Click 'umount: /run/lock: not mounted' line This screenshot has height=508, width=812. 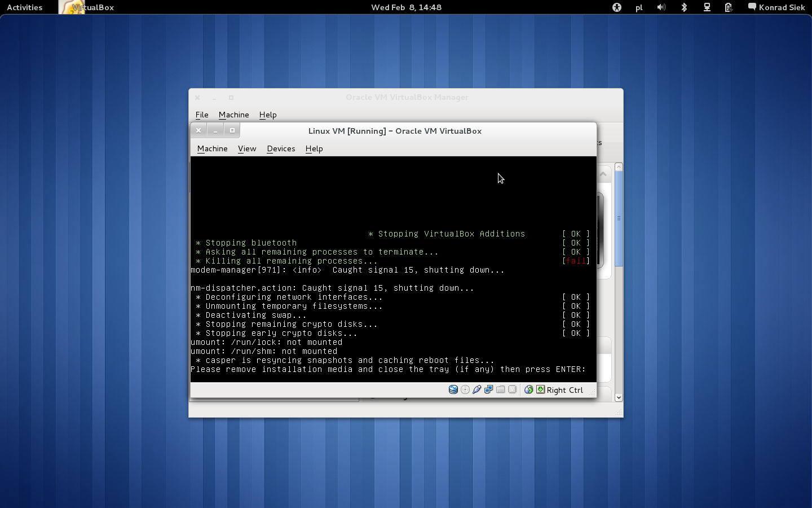point(267,342)
